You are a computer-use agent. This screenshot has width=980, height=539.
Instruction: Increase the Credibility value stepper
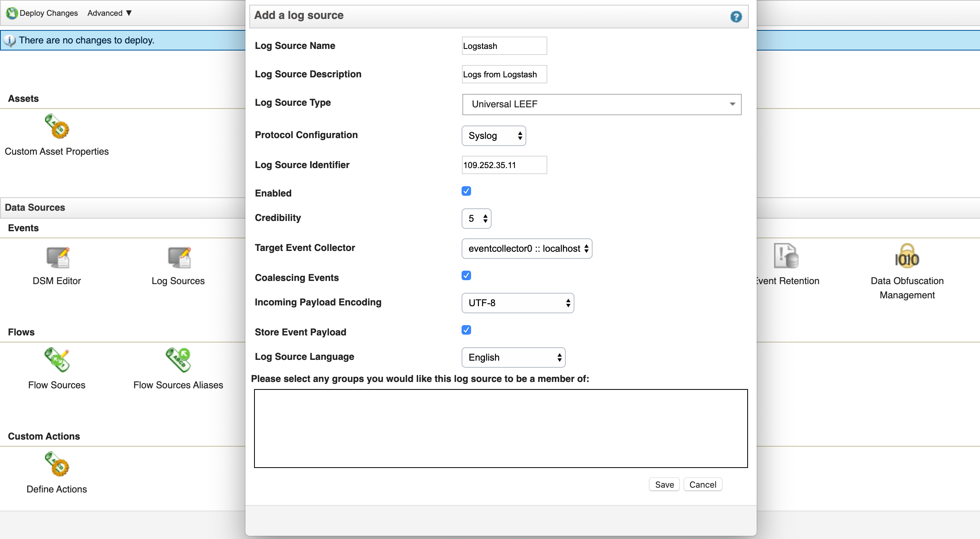(x=485, y=216)
